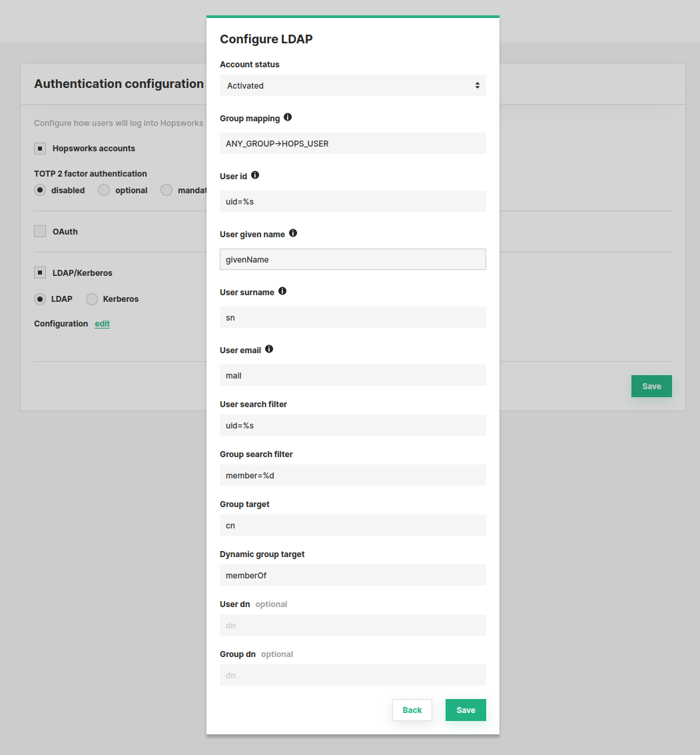Toggle the Hopsworks accounts checkbox
This screenshot has width=700, height=755.
point(40,148)
